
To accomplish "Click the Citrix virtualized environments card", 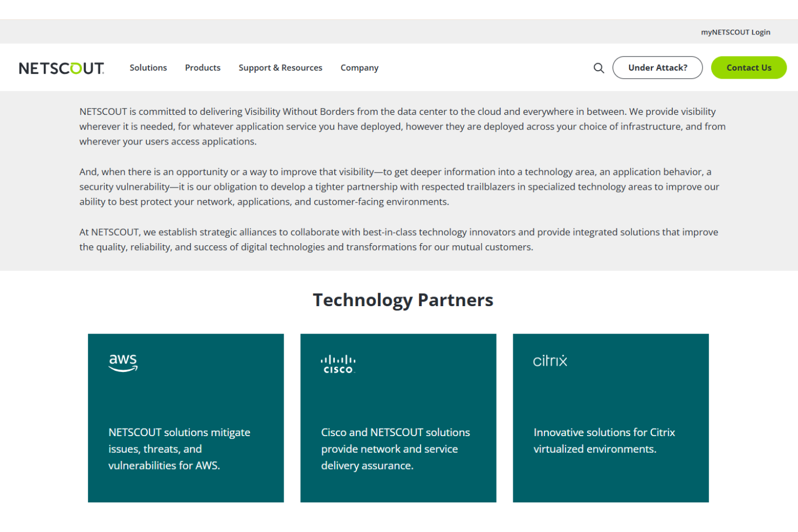I will click(610, 418).
